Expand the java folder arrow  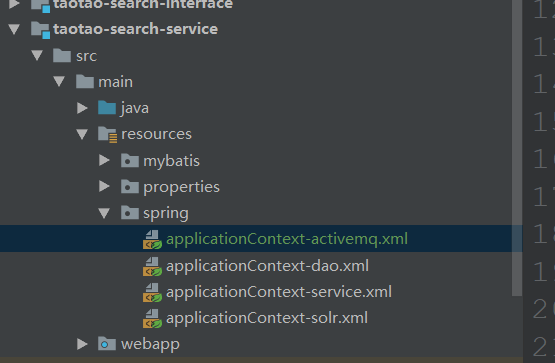82,108
